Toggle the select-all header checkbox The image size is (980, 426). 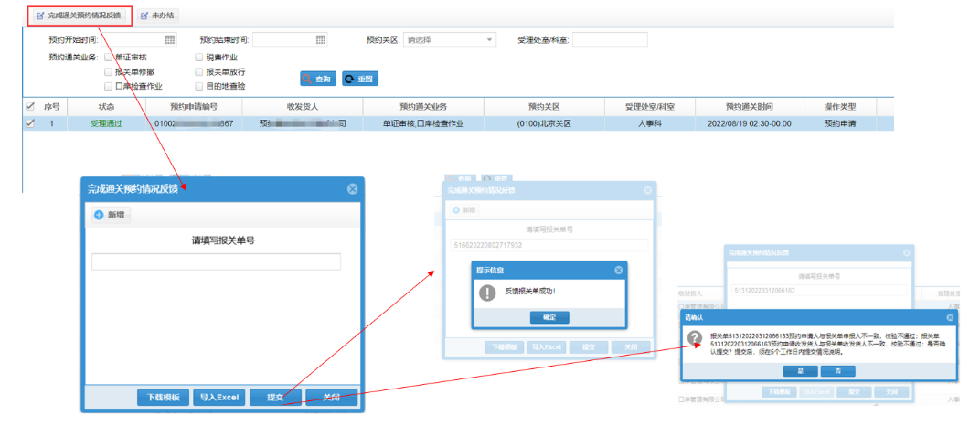click(29, 106)
